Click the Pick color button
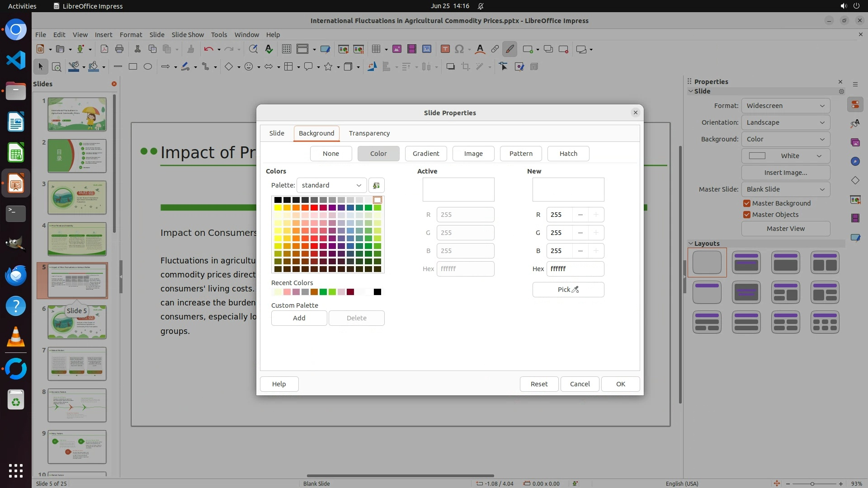868x488 pixels. [x=568, y=290]
